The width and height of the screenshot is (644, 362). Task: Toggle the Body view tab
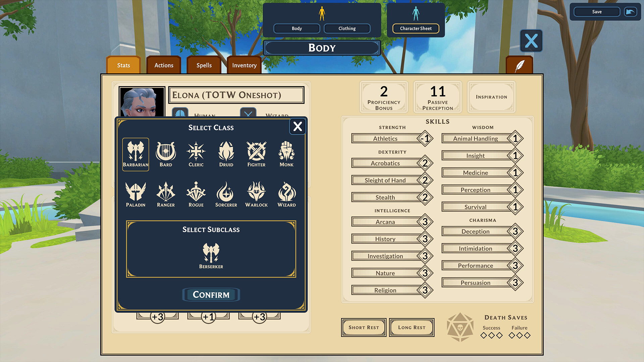point(297,28)
